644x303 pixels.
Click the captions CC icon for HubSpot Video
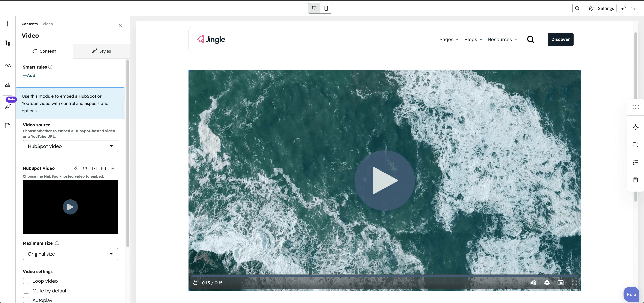94,168
